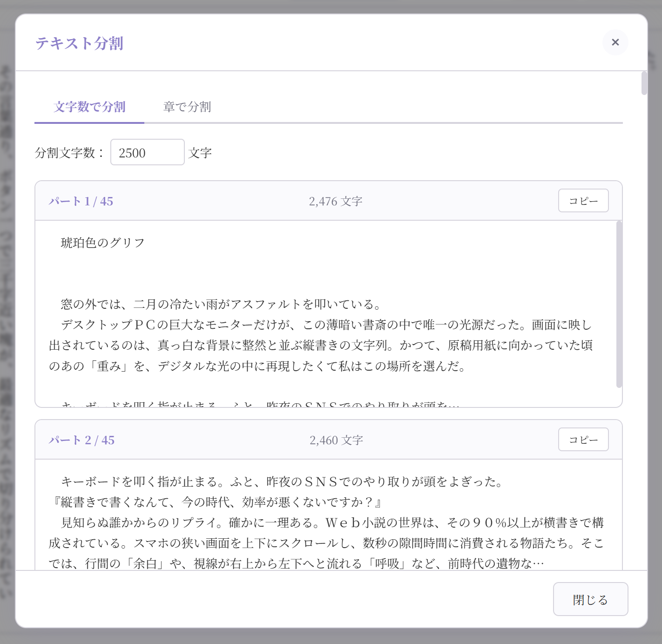Copy パート 1 text using its コピー button
Screen dimensions: 662x644
[583, 200]
